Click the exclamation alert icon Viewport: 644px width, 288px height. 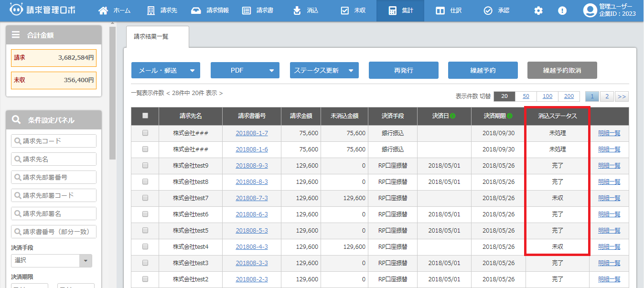[562, 11]
